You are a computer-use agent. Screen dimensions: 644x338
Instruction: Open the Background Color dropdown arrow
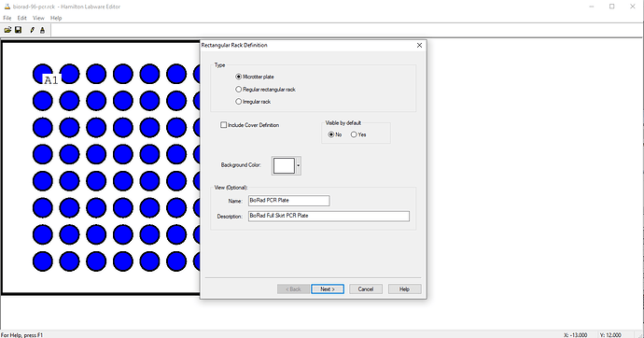click(299, 165)
